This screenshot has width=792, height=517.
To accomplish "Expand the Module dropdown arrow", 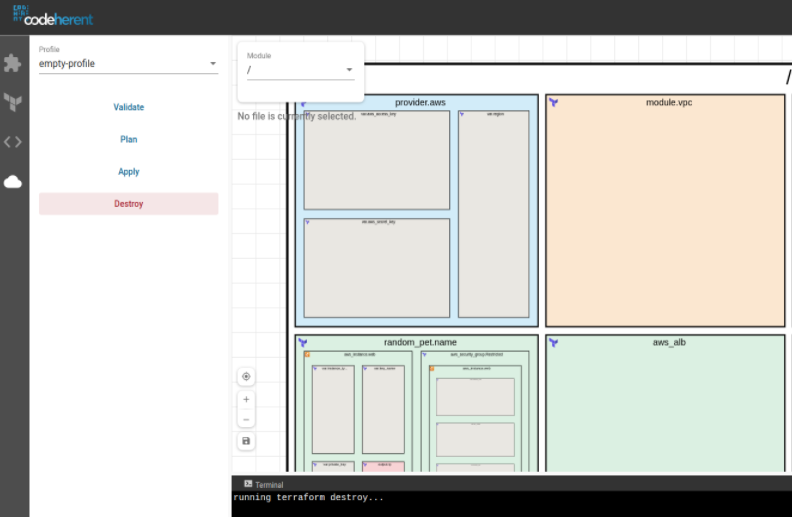I will (x=349, y=70).
